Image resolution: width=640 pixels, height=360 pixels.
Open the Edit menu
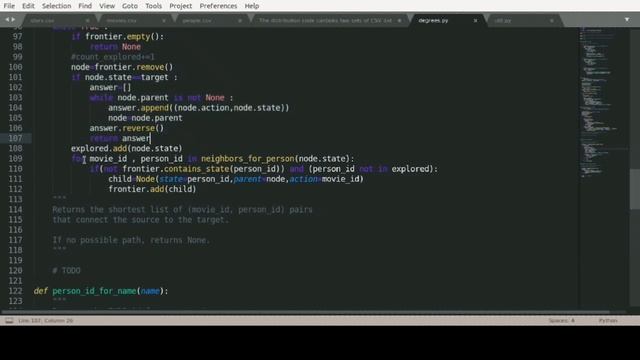(x=28, y=6)
